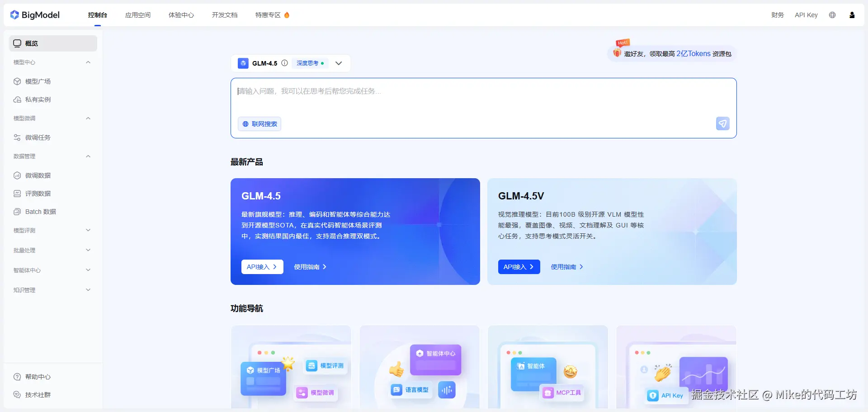Expand the 批量处理 sidebar section
The image size is (868, 412).
tap(88, 250)
